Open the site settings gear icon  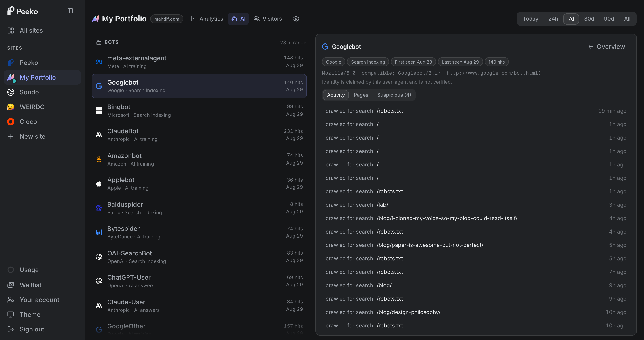pyautogui.click(x=296, y=19)
